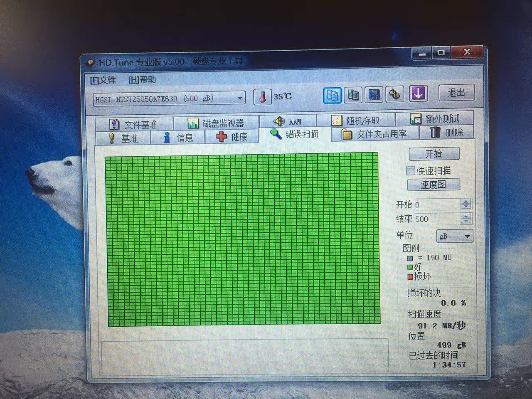Open the 帮助 menu

pyautogui.click(x=142, y=79)
